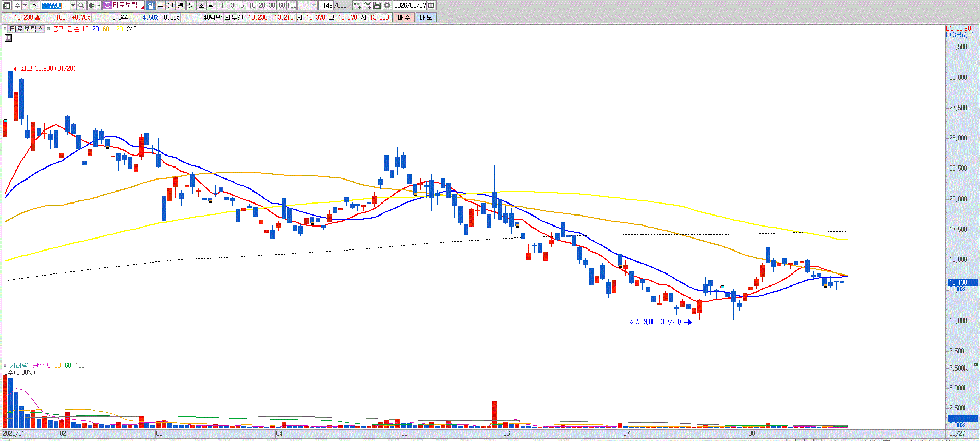Click the blue volume value tag on axis
Image resolution: width=980 pixels, height=441 pixels.
click(962, 419)
